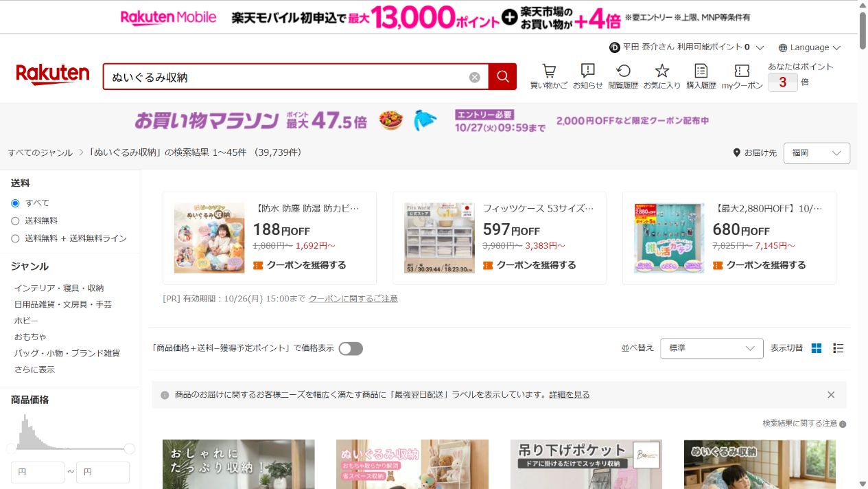Select genre バッグ・小物・ブランド雑貨
This screenshot has width=868, height=489.
[67, 353]
